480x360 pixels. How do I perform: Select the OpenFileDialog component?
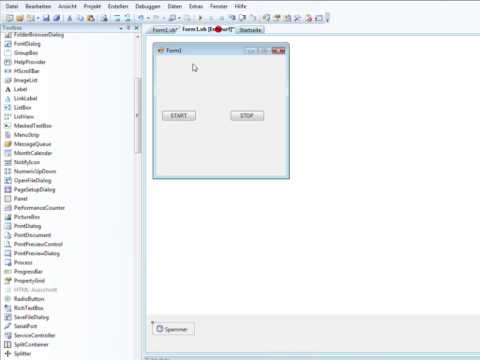point(32,180)
